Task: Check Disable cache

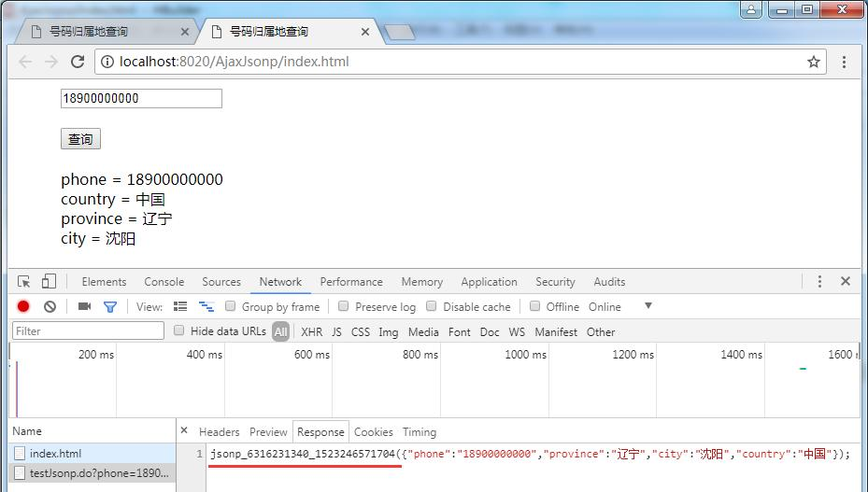Action: 432,306
